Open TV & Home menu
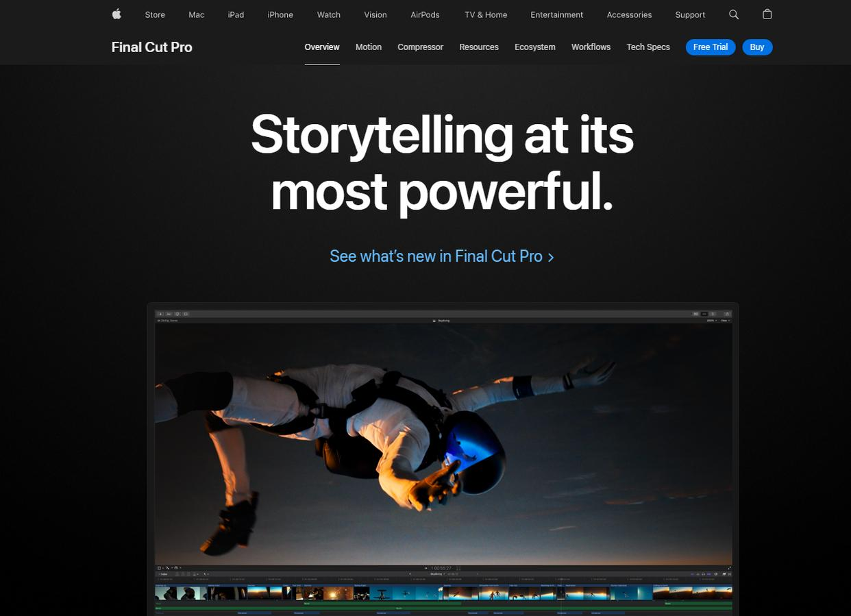 (486, 14)
